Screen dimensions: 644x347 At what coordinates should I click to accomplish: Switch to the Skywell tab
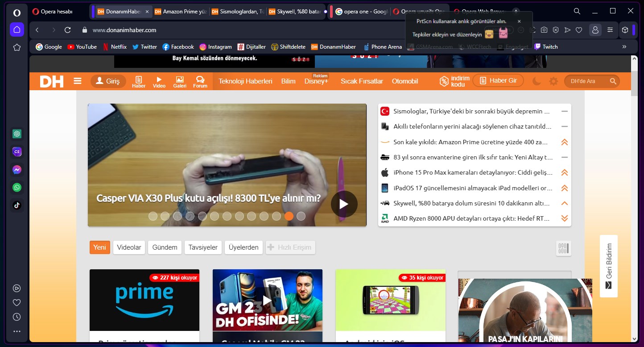point(295,12)
